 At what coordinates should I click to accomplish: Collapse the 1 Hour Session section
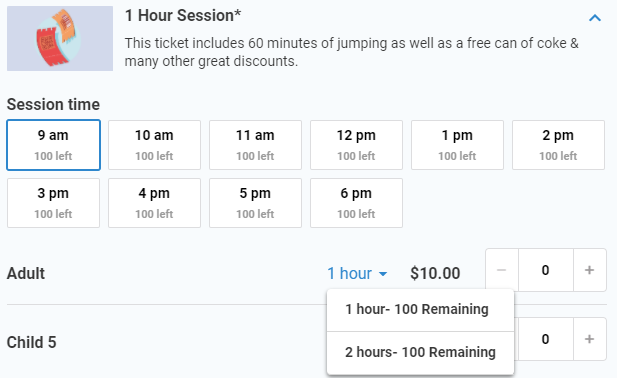[595, 18]
